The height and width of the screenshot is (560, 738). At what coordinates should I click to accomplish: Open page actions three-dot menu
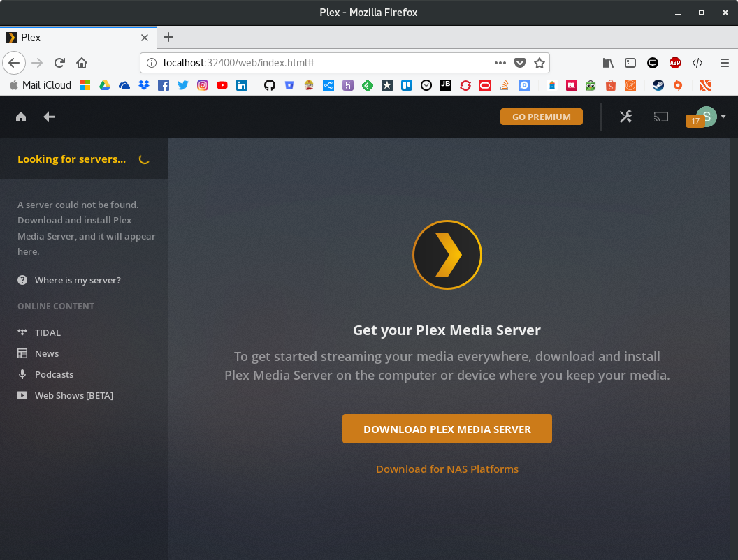pos(500,63)
